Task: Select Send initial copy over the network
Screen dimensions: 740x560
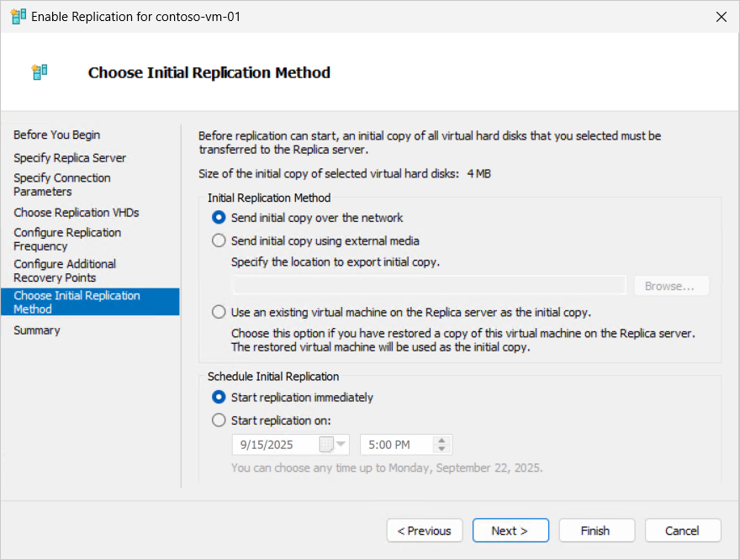Action: (219, 218)
